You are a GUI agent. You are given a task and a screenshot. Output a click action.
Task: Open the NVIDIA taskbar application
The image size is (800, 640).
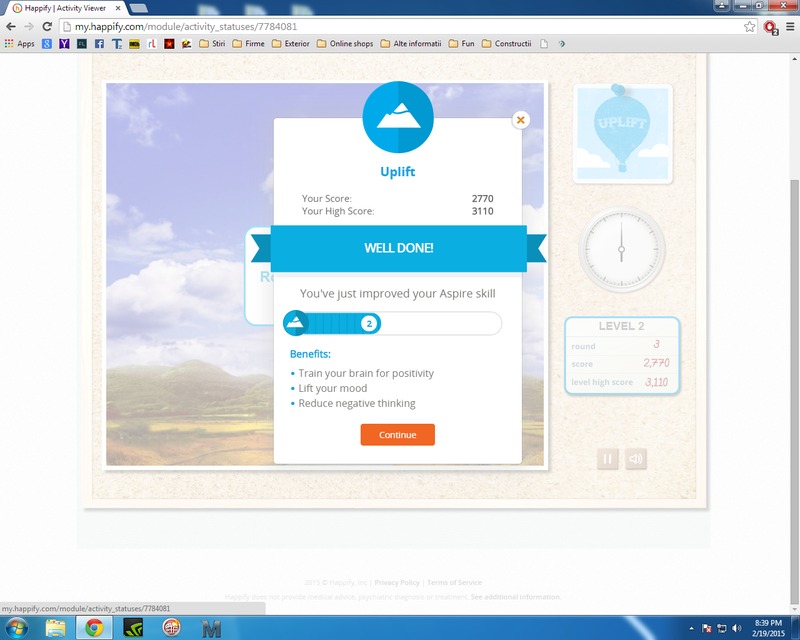pyautogui.click(x=133, y=628)
